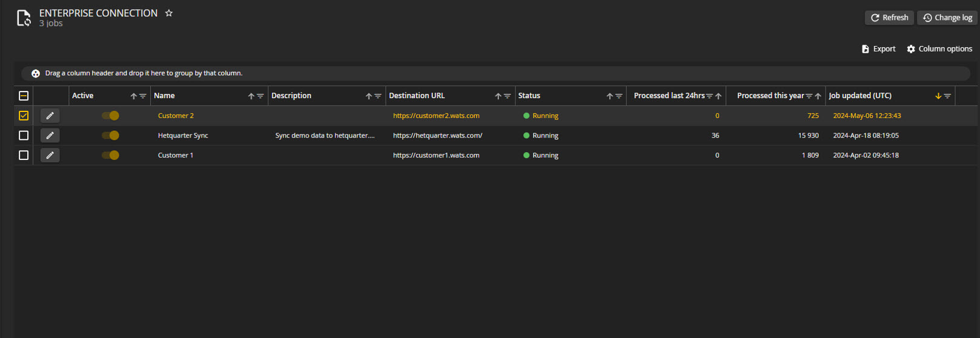980x338 pixels.
Task: Sort Destination URL column with arrow icon
Action: [498, 96]
